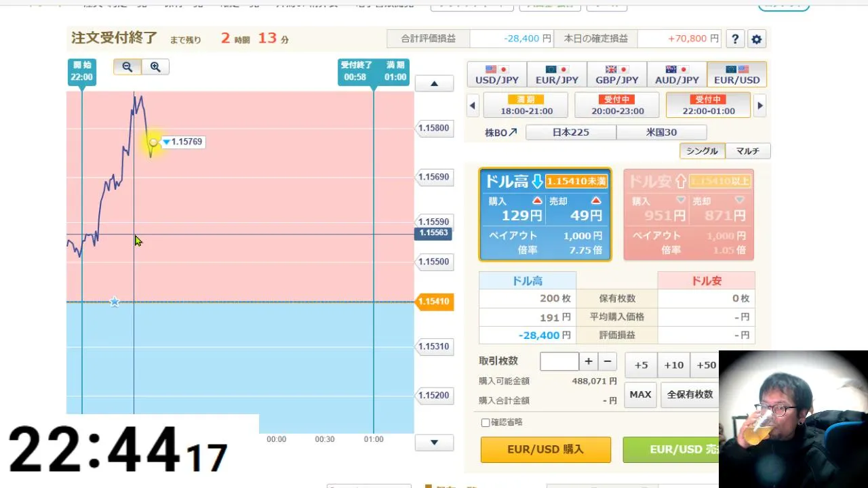Open the 日本225 stock index option

click(x=571, y=132)
